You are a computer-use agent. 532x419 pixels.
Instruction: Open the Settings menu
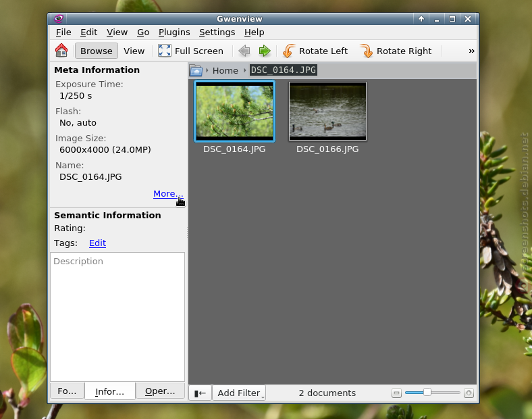[217, 32]
